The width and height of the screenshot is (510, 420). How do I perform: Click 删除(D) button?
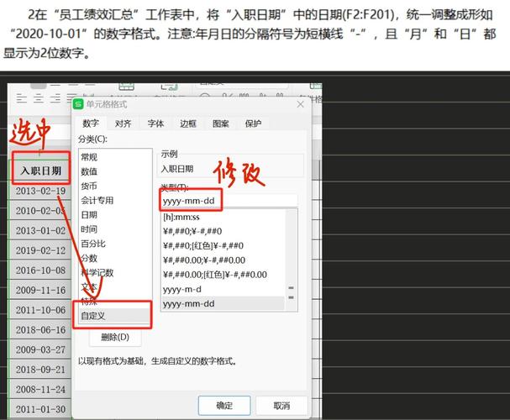(x=115, y=337)
